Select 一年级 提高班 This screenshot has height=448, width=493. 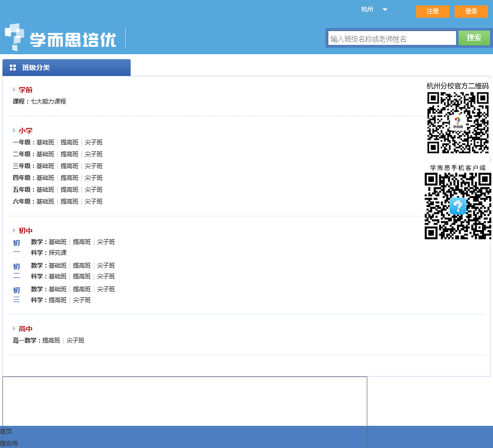tap(70, 142)
